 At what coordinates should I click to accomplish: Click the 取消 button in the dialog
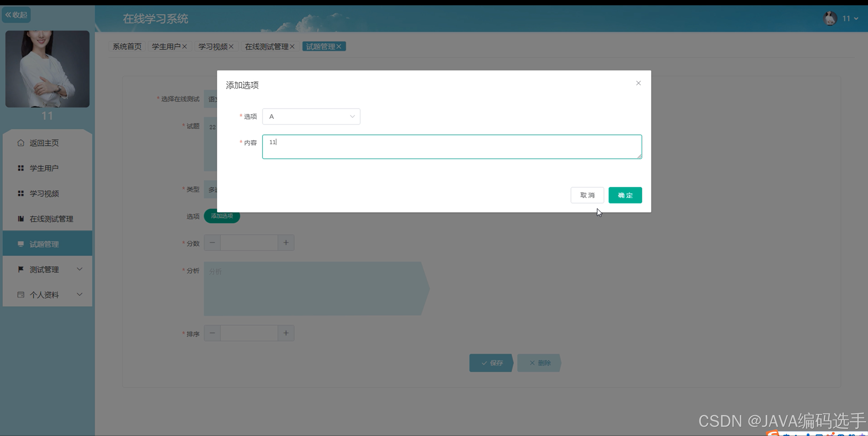tap(587, 195)
